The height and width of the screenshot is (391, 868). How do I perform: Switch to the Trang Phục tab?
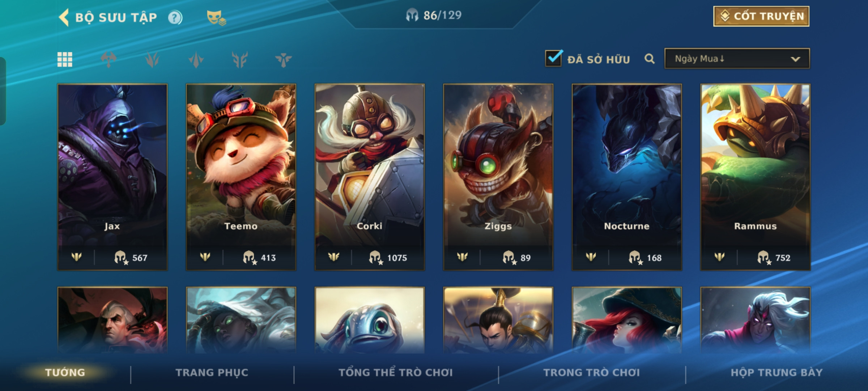[212, 373]
